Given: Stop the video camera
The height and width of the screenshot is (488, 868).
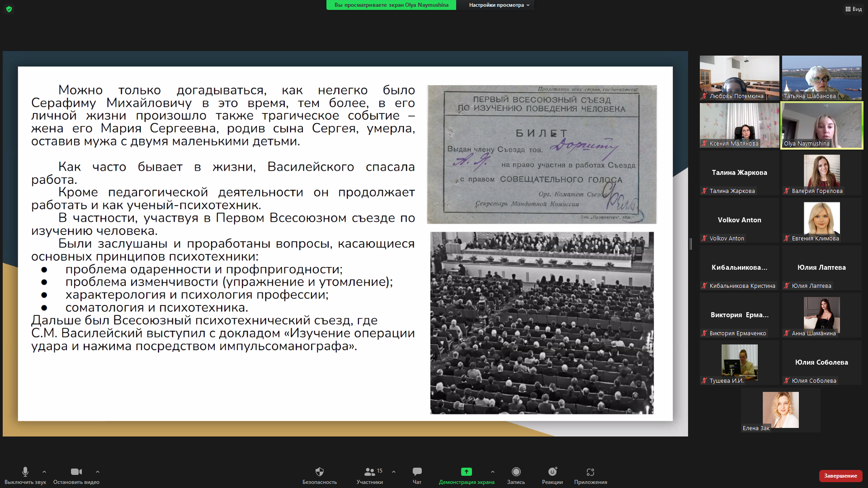Looking at the screenshot, I should pyautogui.click(x=76, y=474).
